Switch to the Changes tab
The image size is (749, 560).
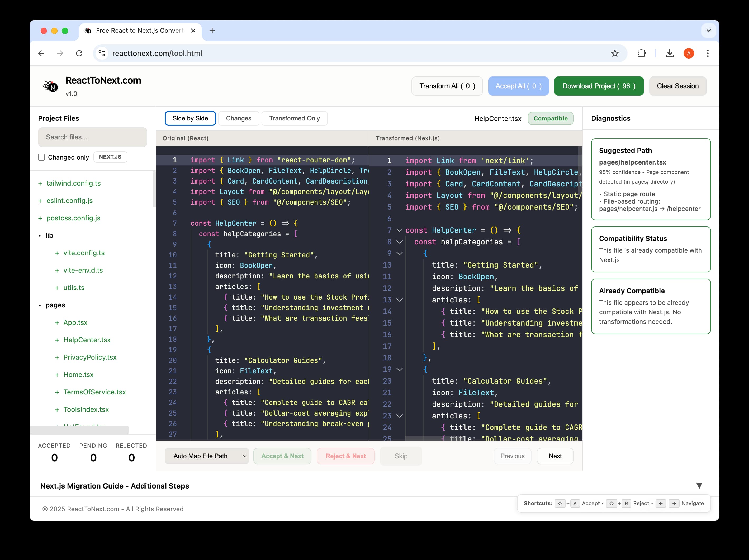[238, 118]
